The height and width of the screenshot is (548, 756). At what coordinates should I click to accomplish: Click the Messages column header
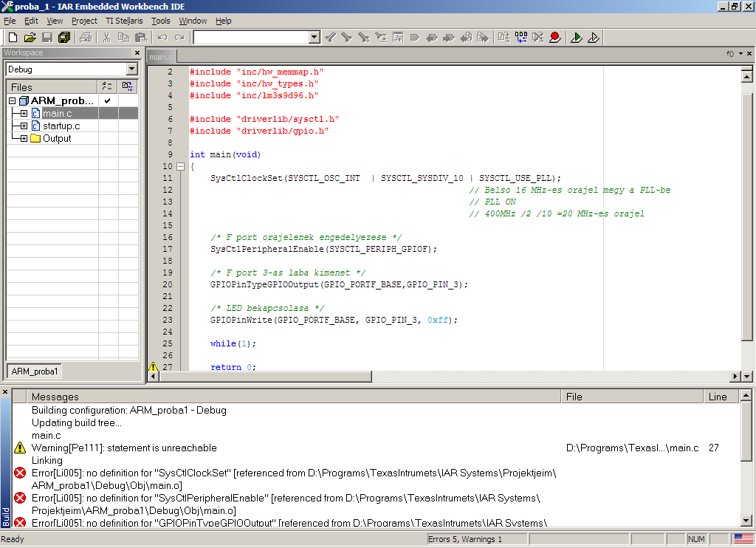pyautogui.click(x=294, y=397)
